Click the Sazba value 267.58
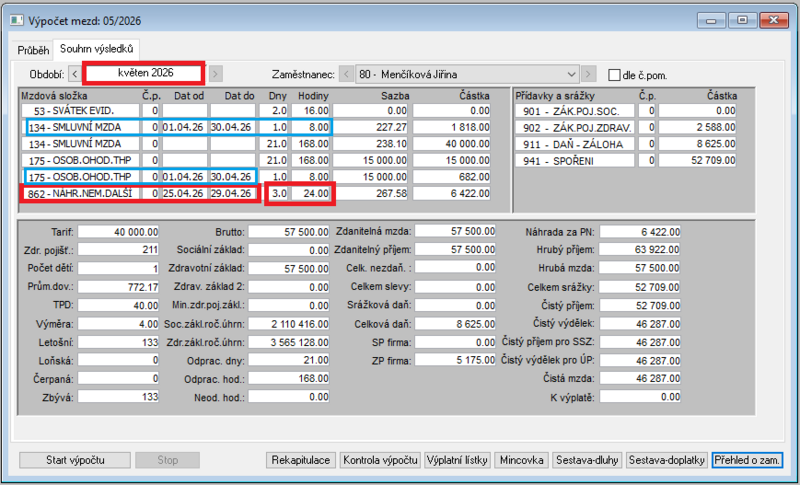 click(370, 193)
